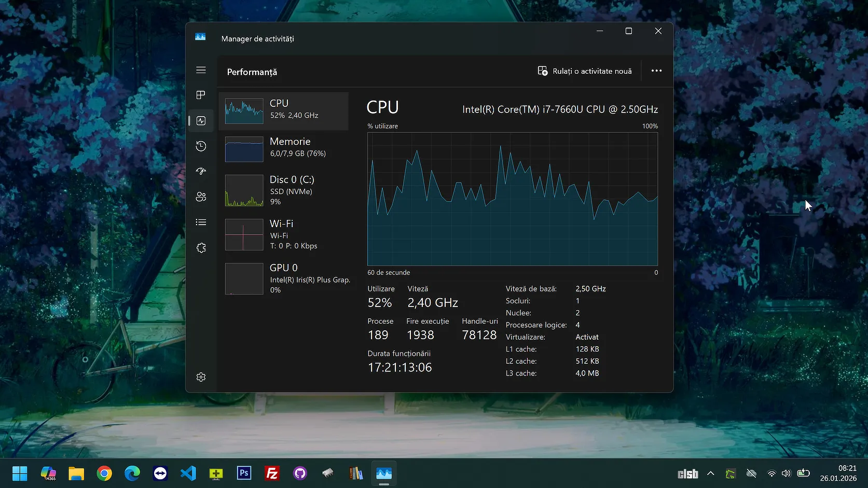Show hidden system tray icons chevron

pyautogui.click(x=710, y=473)
